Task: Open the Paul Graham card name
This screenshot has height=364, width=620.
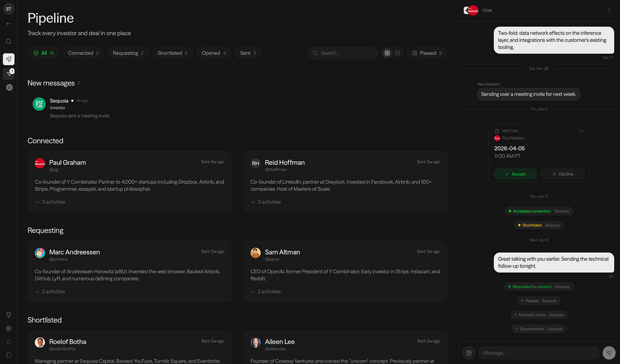Action: coord(68,163)
